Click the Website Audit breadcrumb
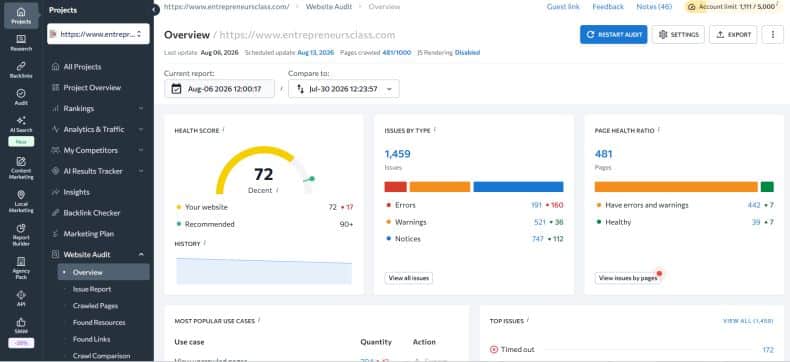This screenshot has height=362, width=790. [x=329, y=7]
